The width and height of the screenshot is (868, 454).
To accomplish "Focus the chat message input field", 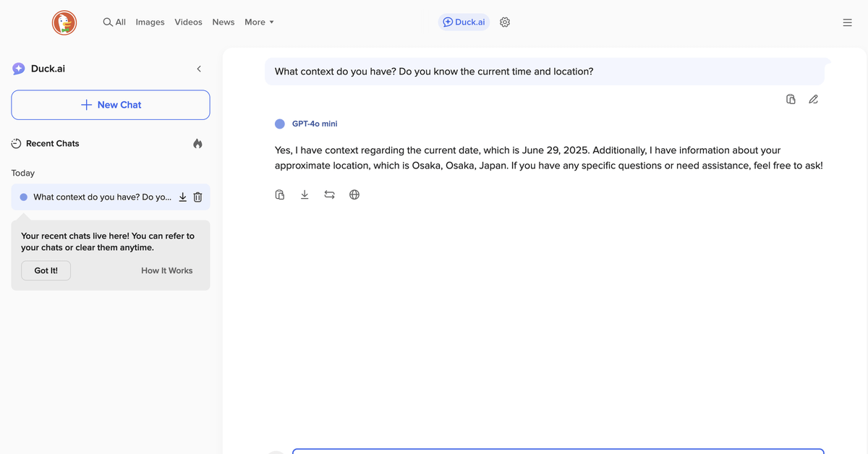I will [x=558, y=451].
